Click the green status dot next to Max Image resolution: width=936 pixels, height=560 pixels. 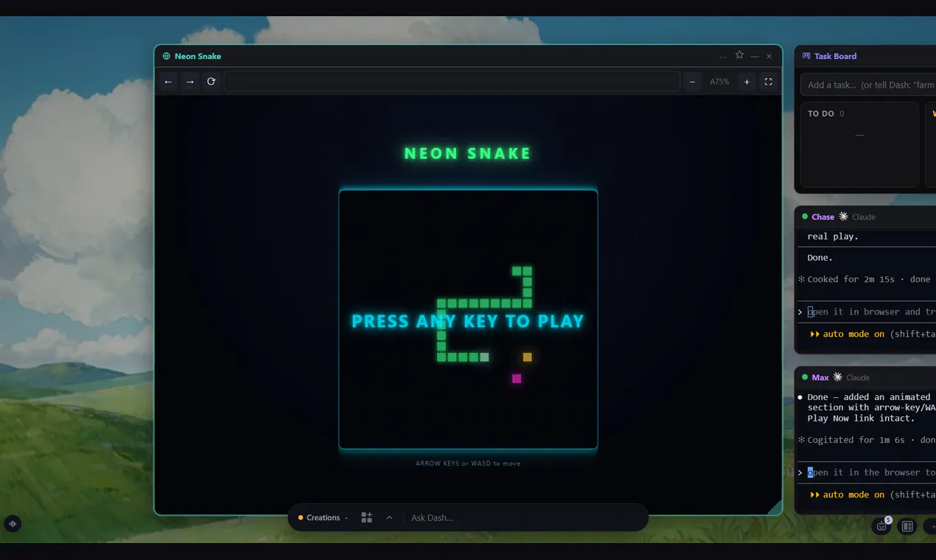pos(805,377)
